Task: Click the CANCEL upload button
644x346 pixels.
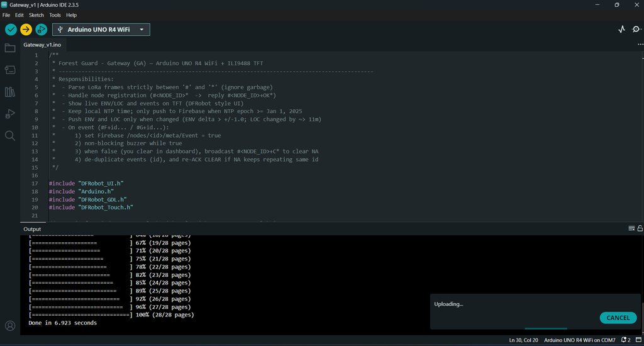Action: [x=618, y=318]
